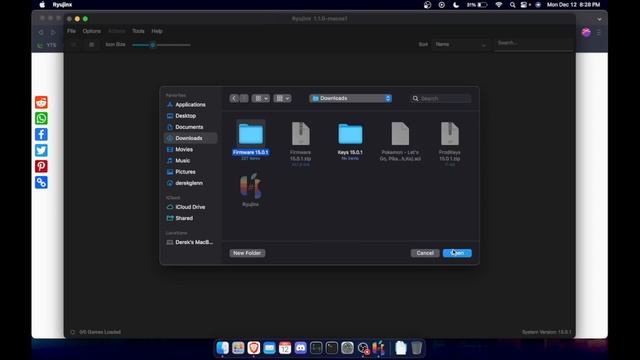Click the New Folder button

(x=247, y=253)
